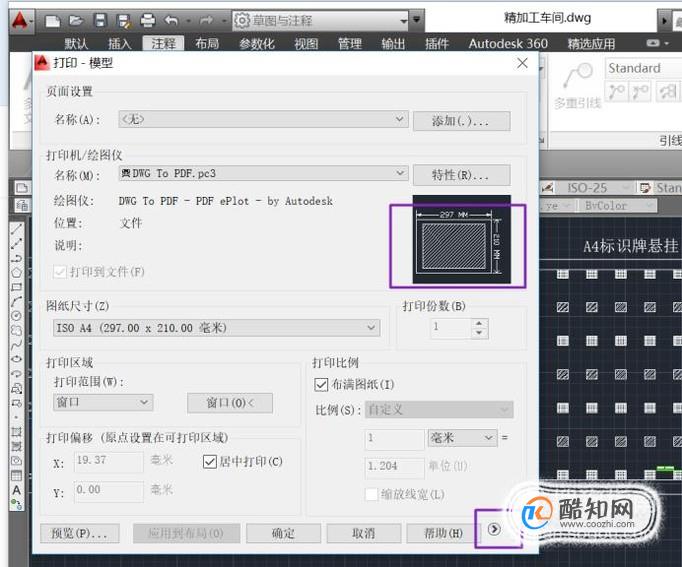
Task: Switch to the Manage (管理) ribbon tab
Action: [350, 43]
